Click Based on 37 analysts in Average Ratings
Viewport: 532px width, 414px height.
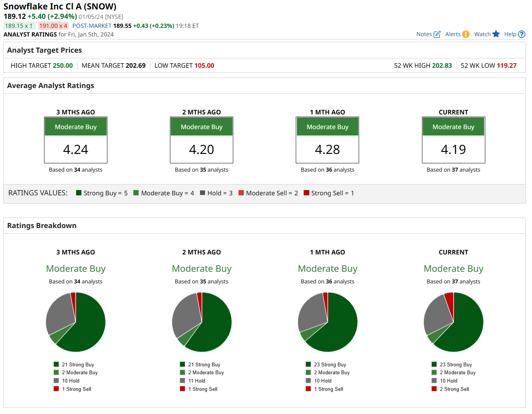click(454, 170)
